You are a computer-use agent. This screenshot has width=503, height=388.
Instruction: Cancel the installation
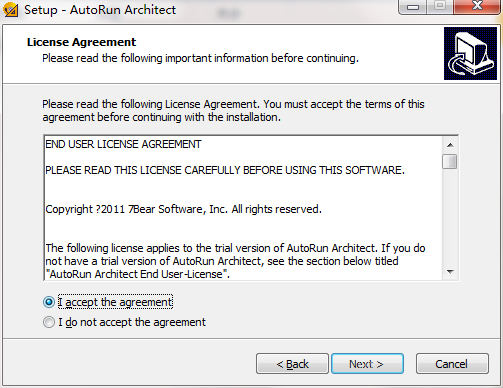coord(452,364)
